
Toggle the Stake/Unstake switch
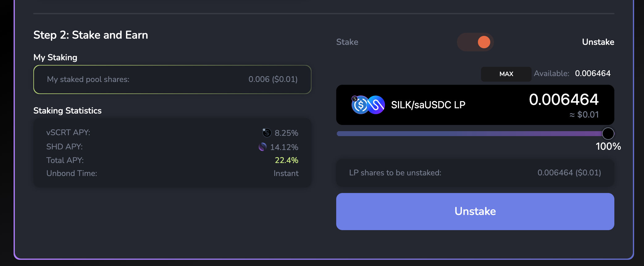point(475,42)
